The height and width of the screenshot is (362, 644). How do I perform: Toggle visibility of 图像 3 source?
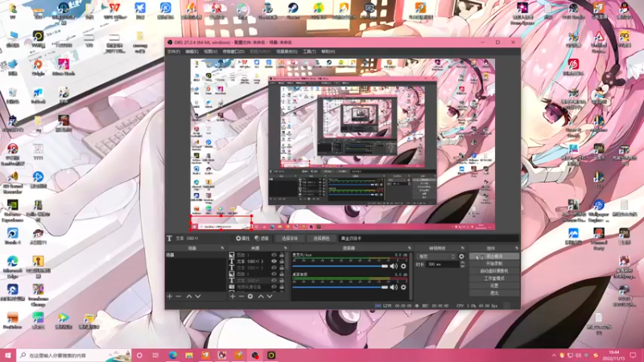coord(274,255)
